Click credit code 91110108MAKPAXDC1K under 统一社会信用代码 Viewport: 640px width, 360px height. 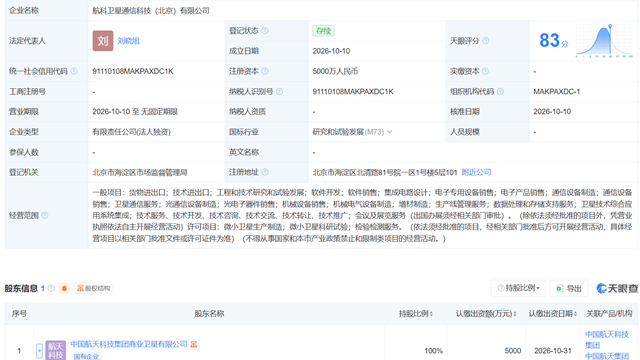coord(133,71)
